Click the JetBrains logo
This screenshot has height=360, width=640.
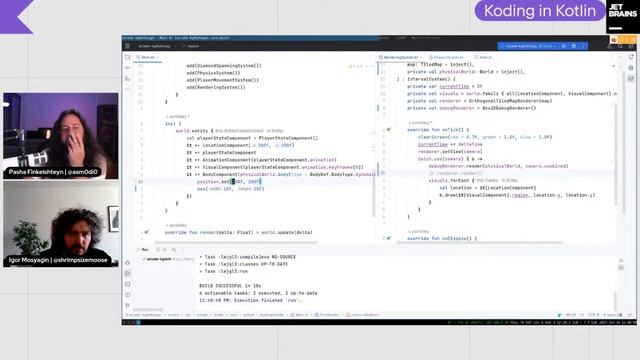click(623, 17)
